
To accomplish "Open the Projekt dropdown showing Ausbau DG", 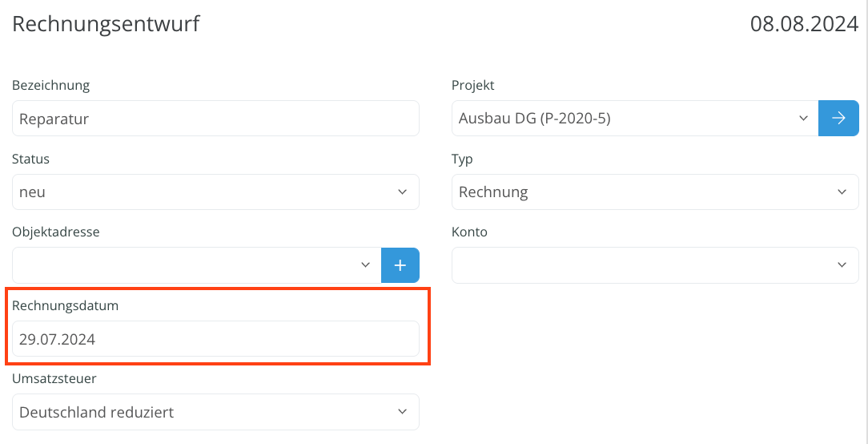I will click(x=635, y=118).
